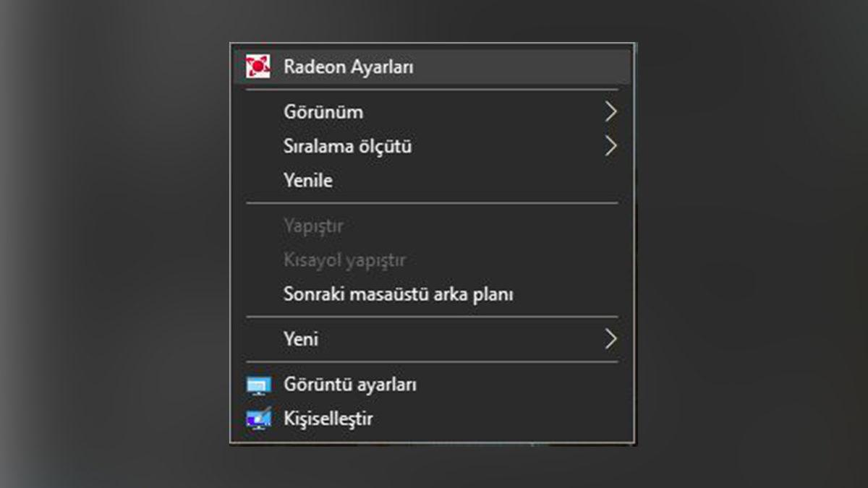This screenshot has width=868, height=488.
Task: Click the red Radeon Settings icon
Action: tap(257, 66)
